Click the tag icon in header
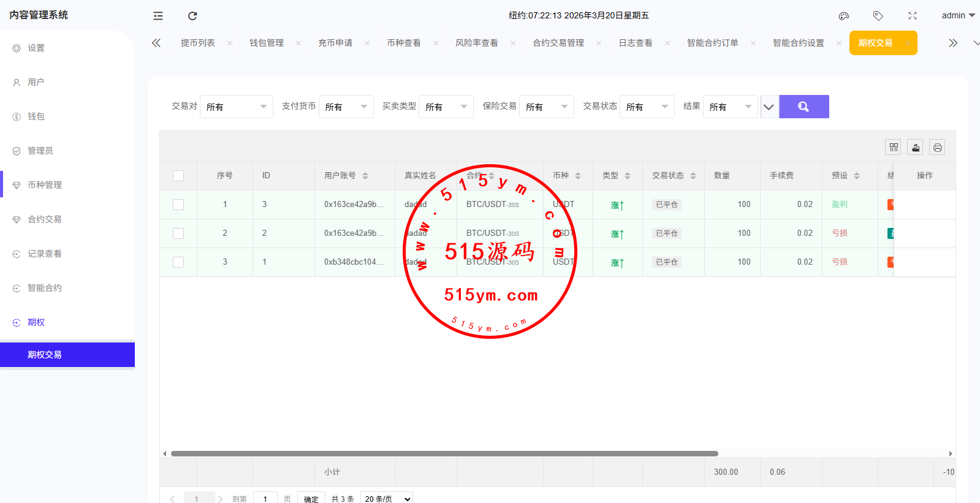Screen dimensions: 980x503 [878, 16]
